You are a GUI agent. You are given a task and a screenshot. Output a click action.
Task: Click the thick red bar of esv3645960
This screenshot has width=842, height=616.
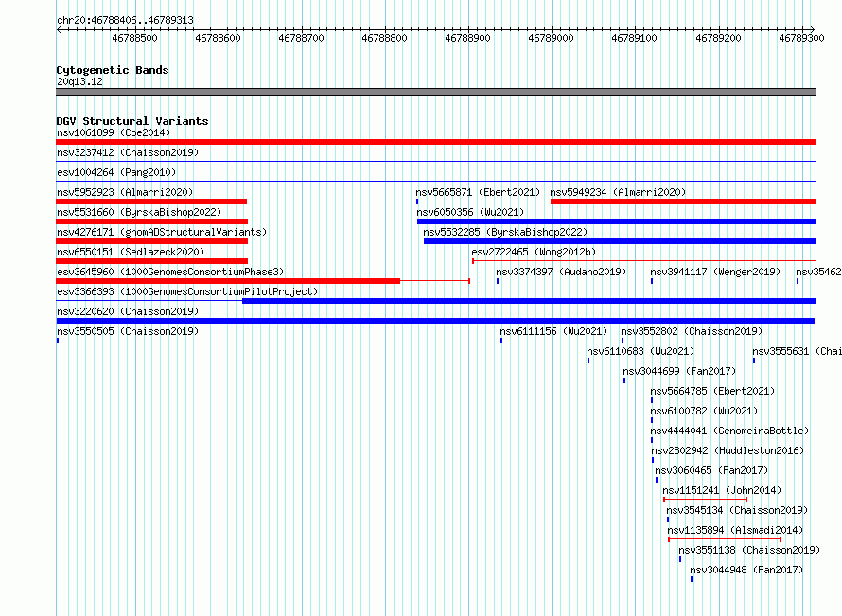[228, 281]
